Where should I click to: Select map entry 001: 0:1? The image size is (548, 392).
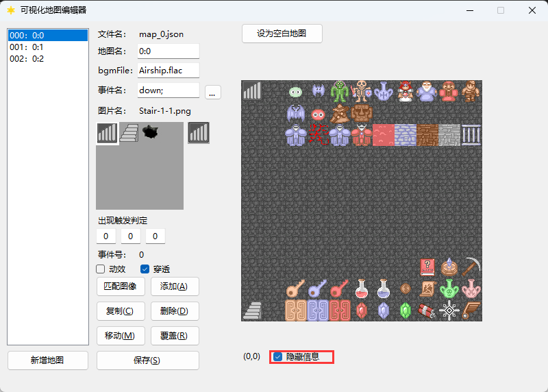[x=48, y=47]
